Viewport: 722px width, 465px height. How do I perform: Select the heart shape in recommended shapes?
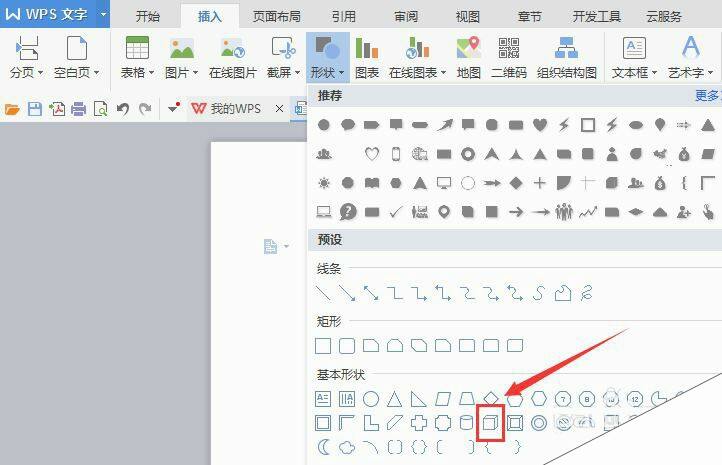[540, 124]
